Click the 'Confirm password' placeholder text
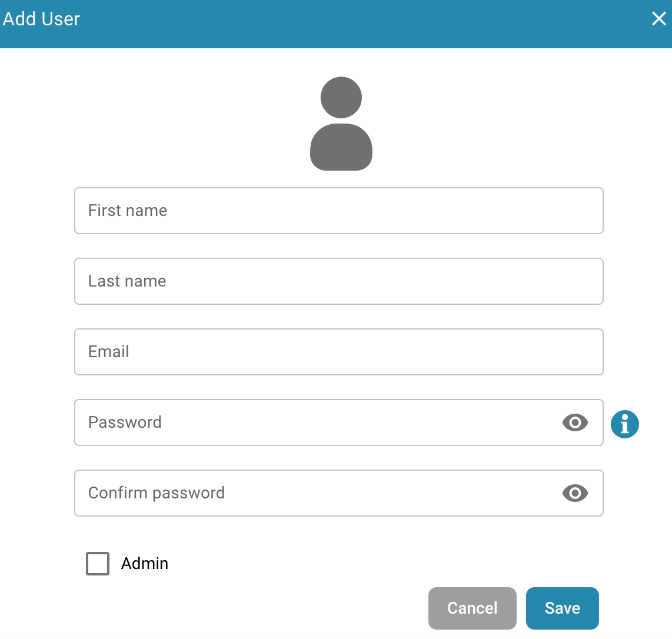 coord(157,493)
